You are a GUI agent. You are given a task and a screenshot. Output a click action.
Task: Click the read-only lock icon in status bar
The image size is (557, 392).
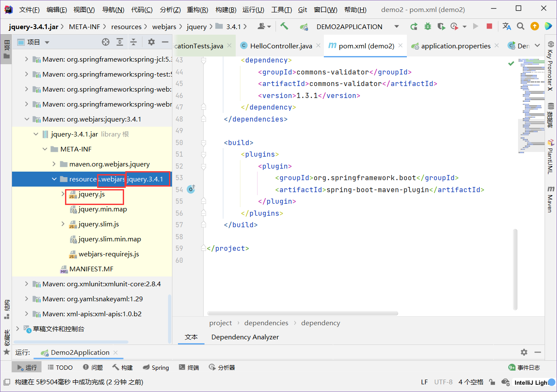click(x=492, y=382)
